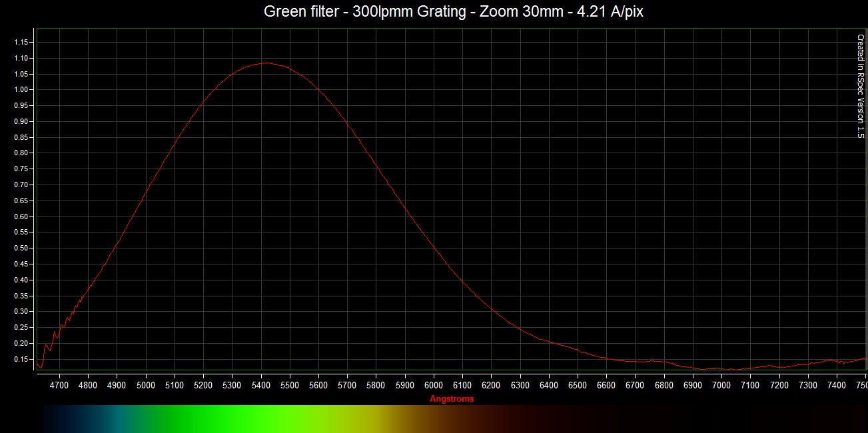
Task: Pick the teal-cyan area of spectrum strip
Action: tap(117, 418)
